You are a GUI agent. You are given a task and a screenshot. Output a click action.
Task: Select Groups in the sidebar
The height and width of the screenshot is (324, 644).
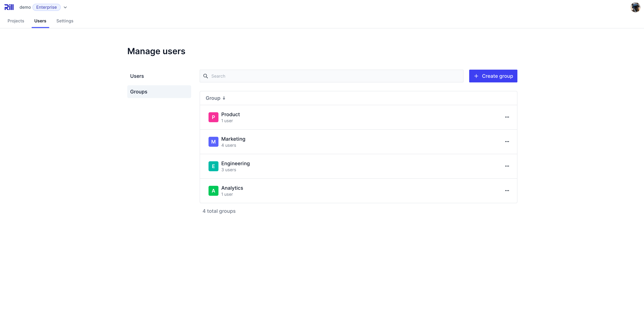point(138,92)
